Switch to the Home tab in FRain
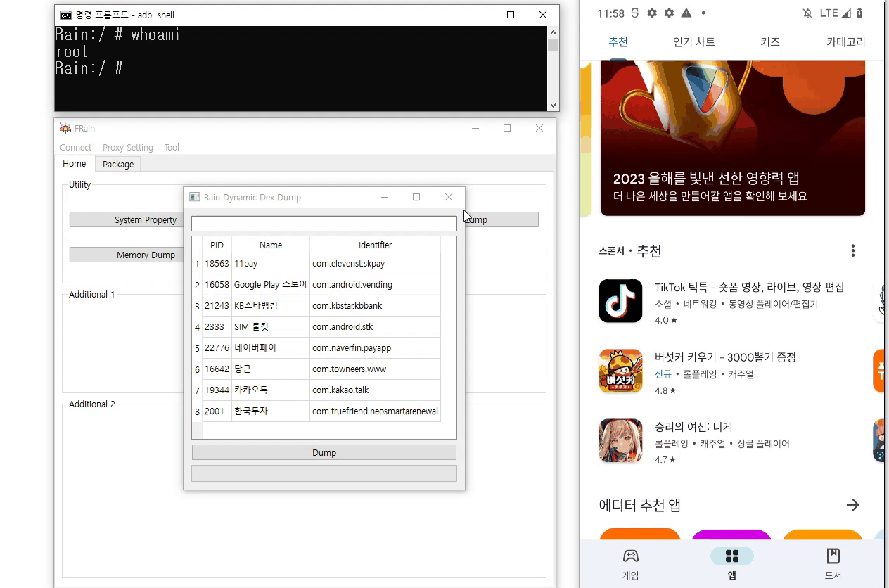The width and height of the screenshot is (889, 588). [x=75, y=164]
